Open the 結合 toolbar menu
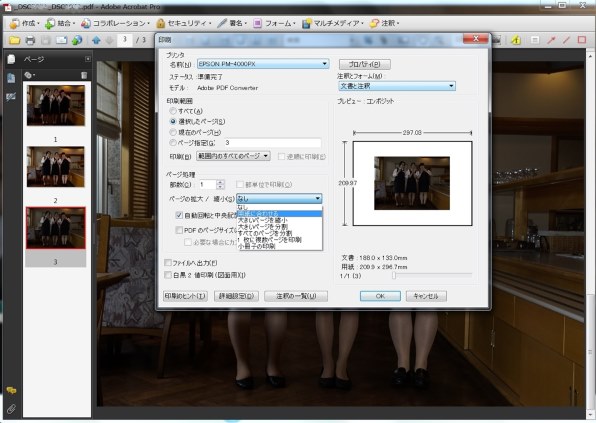Image resolution: width=596 pixels, height=423 pixels. [x=60, y=24]
